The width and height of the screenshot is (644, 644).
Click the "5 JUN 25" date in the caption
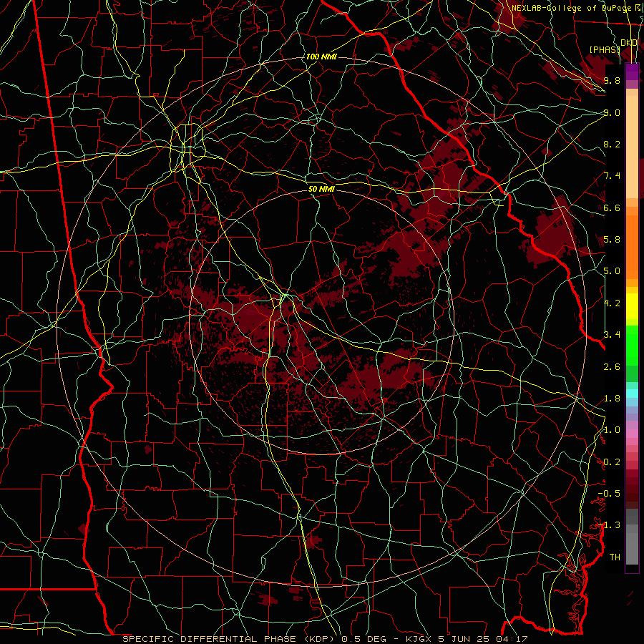[x=464, y=639]
